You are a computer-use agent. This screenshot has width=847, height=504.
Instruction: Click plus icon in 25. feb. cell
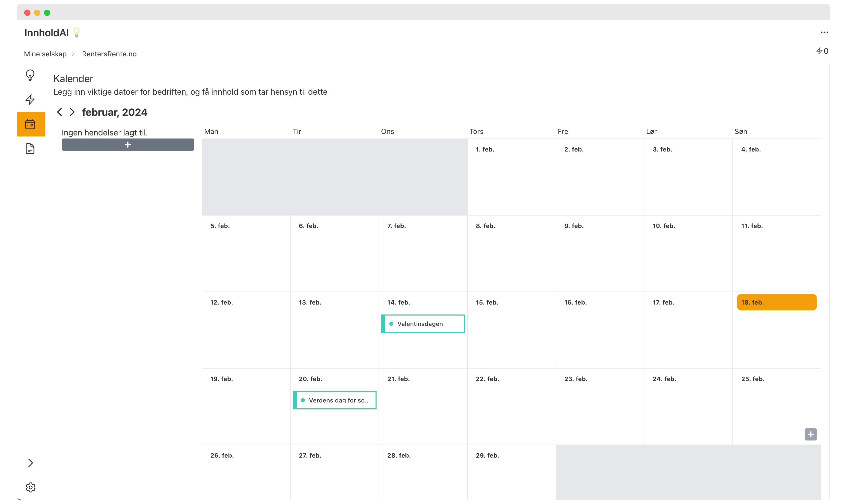(810, 434)
